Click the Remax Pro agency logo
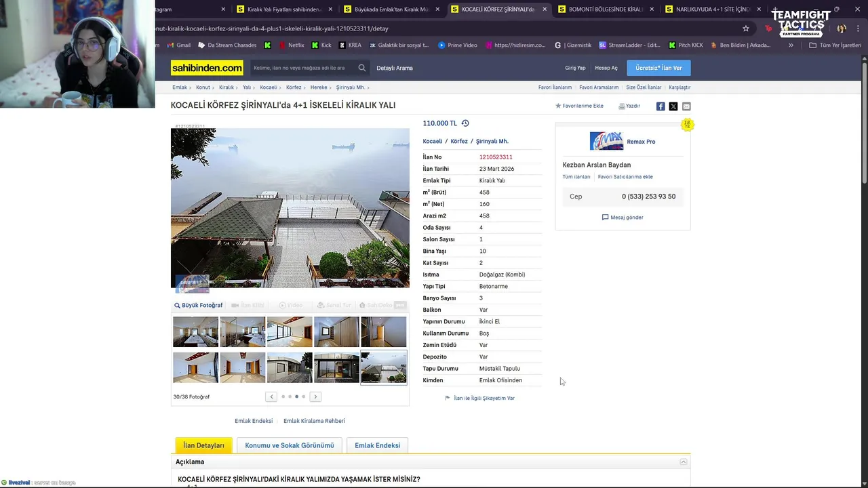The height and width of the screenshot is (488, 868). pos(606,141)
